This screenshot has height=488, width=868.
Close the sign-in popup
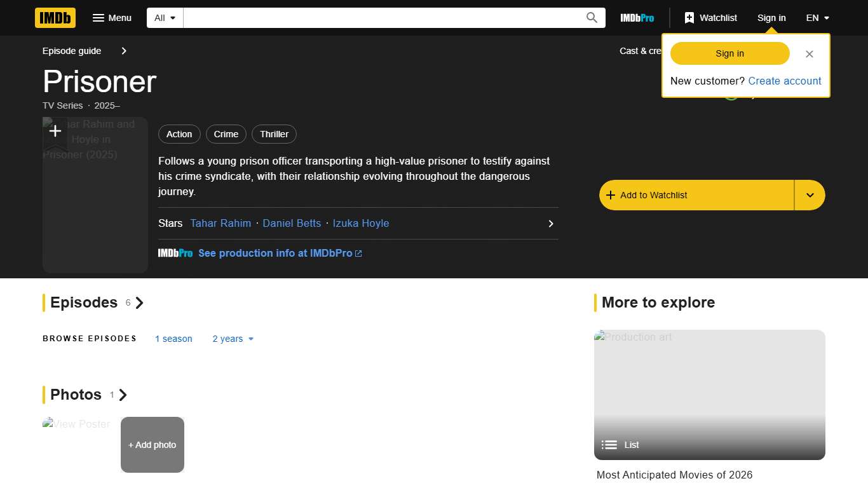809,54
